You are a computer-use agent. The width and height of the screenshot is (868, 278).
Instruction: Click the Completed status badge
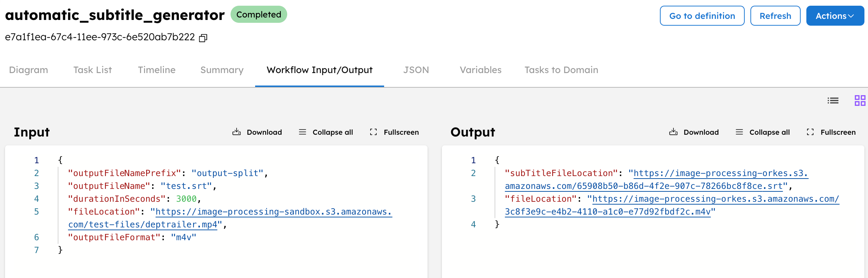(259, 15)
